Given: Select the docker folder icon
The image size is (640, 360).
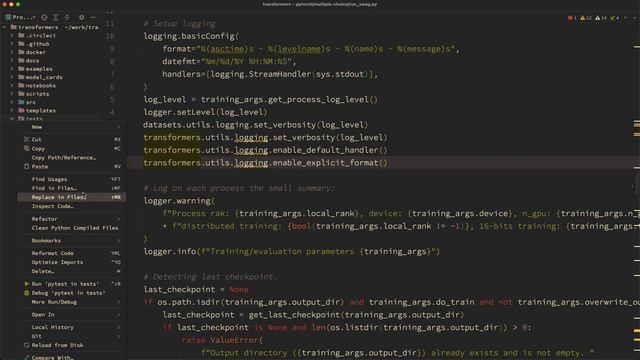Looking at the screenshot, I should pos(21,52).
